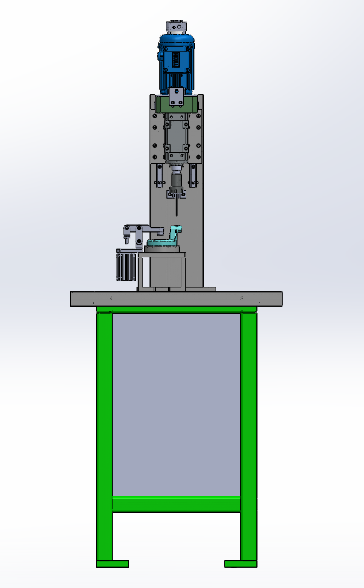The height and width of the screenshot is (588, 364).
Task: Select the green motor mounting block
Action: [x=177, y=104]
